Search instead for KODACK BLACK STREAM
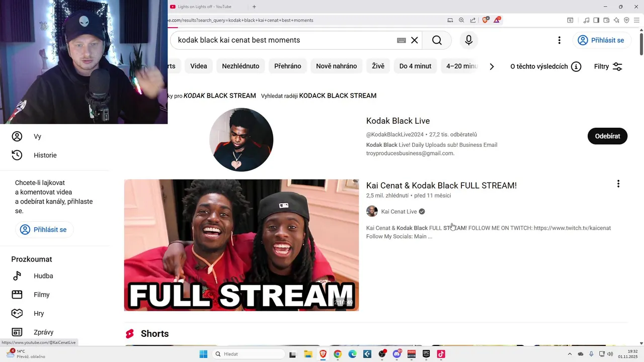This screenshot has height=362, width=644. (338, 96)
